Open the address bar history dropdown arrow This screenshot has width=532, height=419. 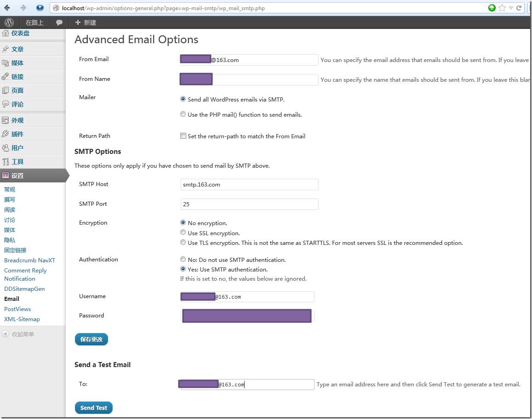coord(511,8)
